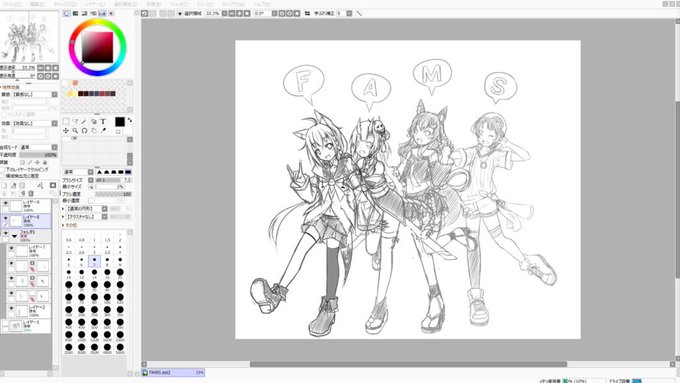Select the magic wand tool
This screenshot has height=383, width=680.
(x=84, y=121)
